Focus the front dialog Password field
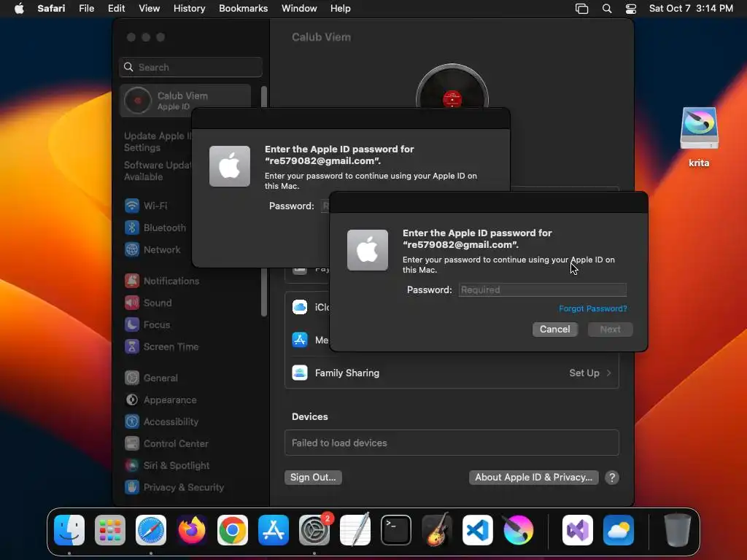This screenshot has width=747, height=560. (543, 289)
